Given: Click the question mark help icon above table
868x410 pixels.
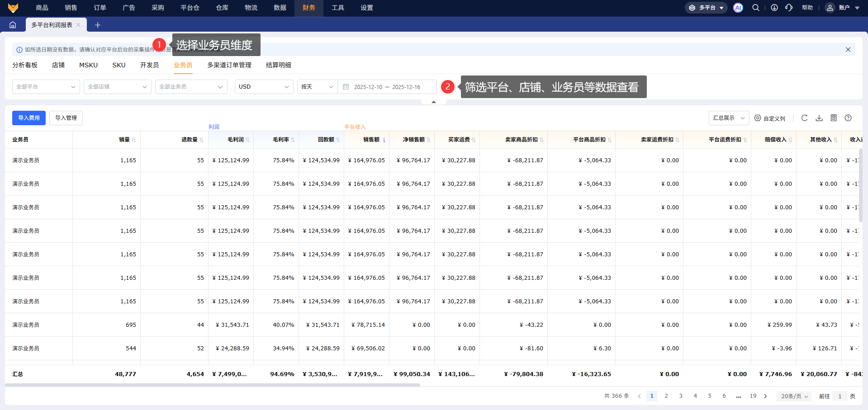Looking at the screenshot, I should pyautogui.click(x=848, y=118).
